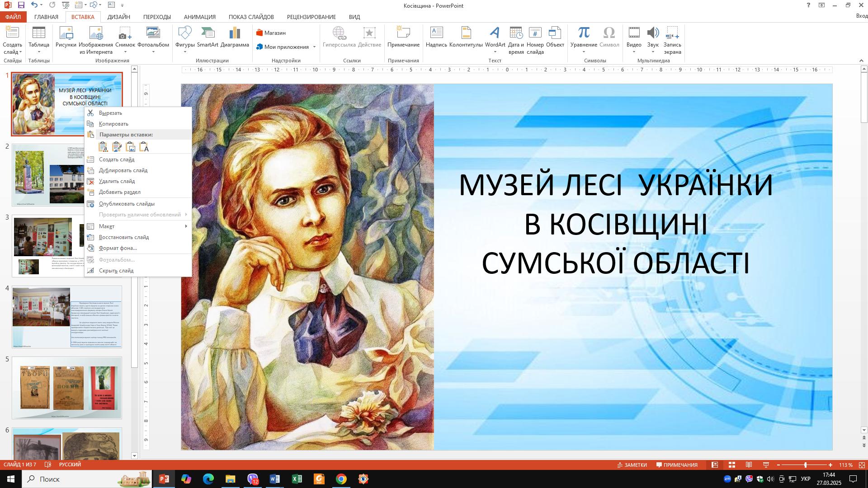Viewport: 868px width, 488px height.
Task: Choose Вырезать in context menu
Action: pos(138,113)
